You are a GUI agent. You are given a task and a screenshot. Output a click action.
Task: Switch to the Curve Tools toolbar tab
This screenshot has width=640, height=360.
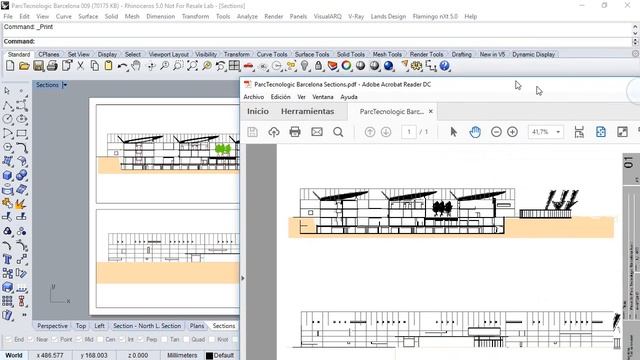(x=272, y=54)
